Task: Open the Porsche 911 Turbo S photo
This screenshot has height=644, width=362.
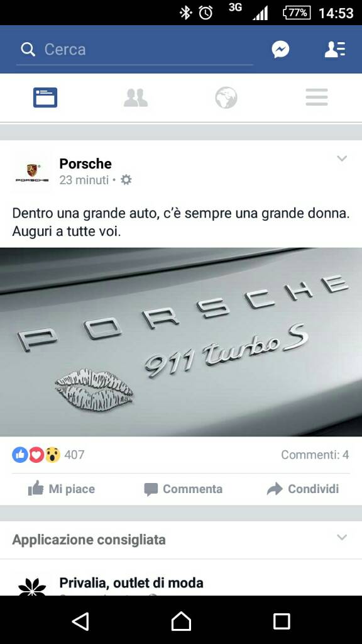Action: click(x=181, y=341)
